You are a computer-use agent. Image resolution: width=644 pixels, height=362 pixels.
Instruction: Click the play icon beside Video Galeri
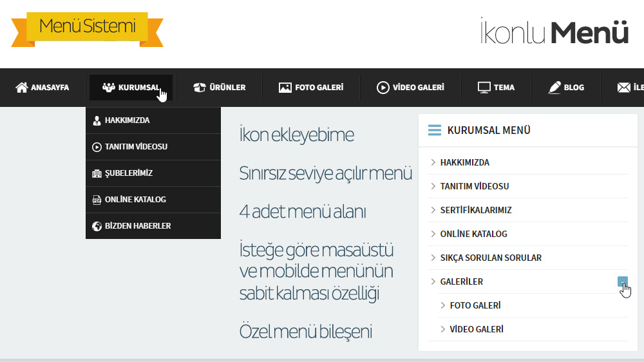[x=383, y=88]
